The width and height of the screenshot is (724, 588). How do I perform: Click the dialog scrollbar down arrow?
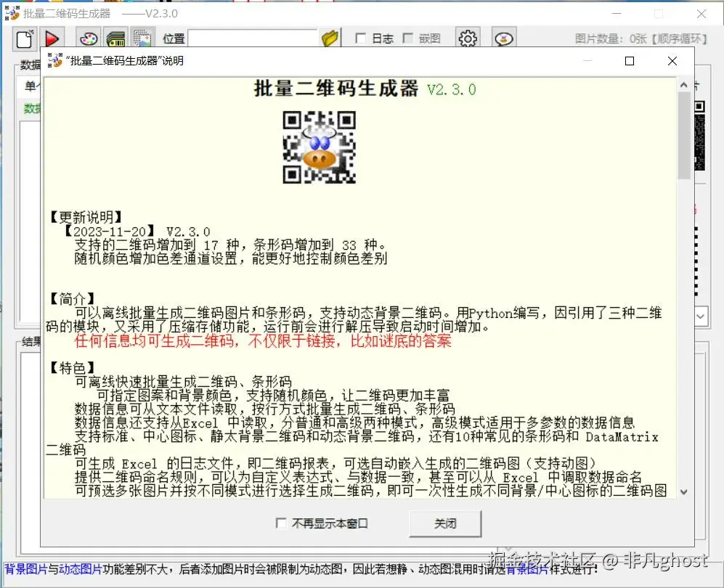pos(683,491)
